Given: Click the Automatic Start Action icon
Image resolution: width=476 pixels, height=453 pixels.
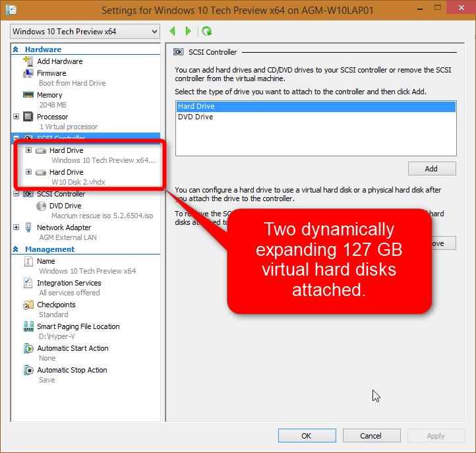Looking at the screenshot, I should 28,348.
